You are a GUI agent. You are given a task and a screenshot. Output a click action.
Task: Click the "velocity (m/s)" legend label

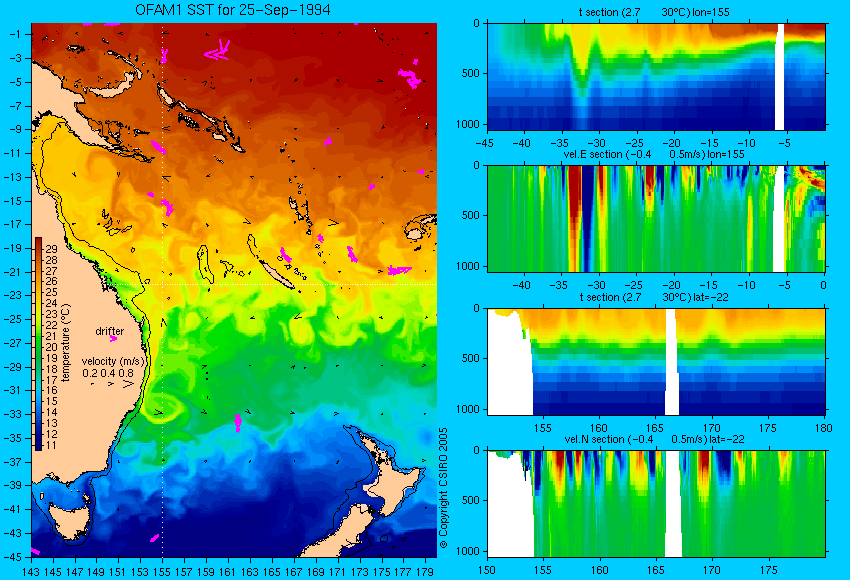[114, 361]
